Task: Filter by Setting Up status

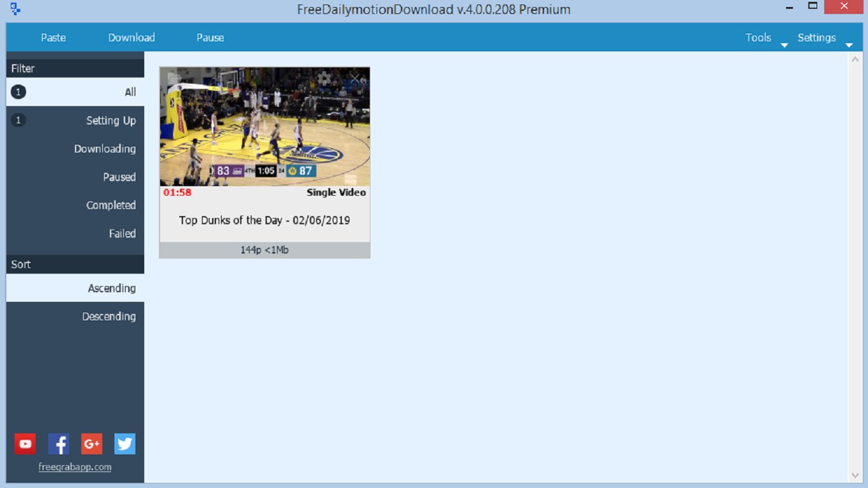Action: click(75, 120)
